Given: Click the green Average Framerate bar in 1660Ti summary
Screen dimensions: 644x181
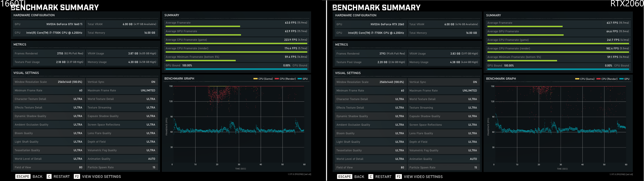Looking at the screenshot, I should point(203,26).
